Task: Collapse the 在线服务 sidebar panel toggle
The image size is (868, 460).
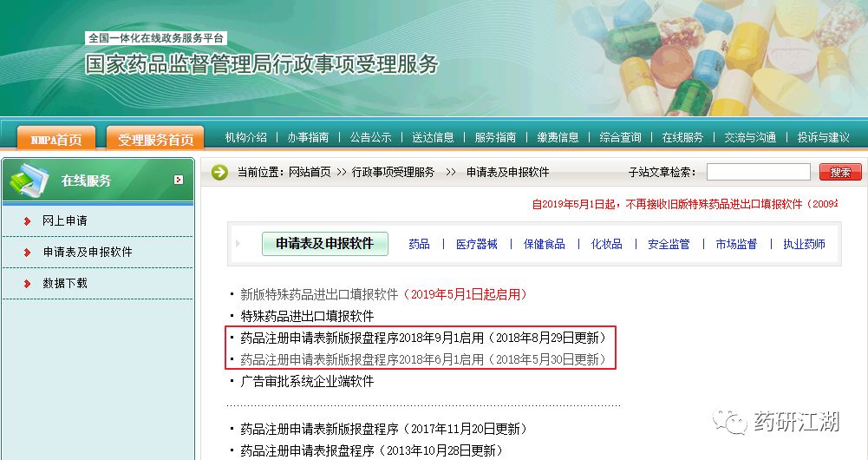Action: [x=179, y=180]
